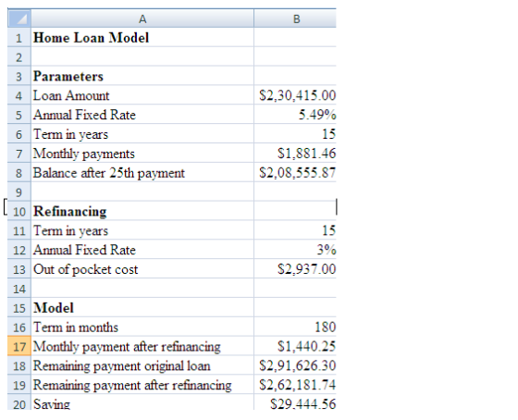Select column B header
518x420 pixels.
pyautogui.click(x=295, y=19)
